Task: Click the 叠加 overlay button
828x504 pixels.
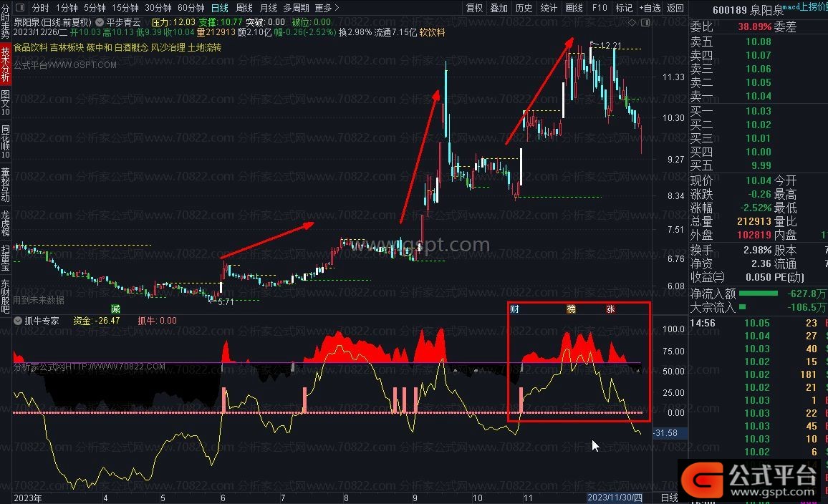Action: coord(499,8)
